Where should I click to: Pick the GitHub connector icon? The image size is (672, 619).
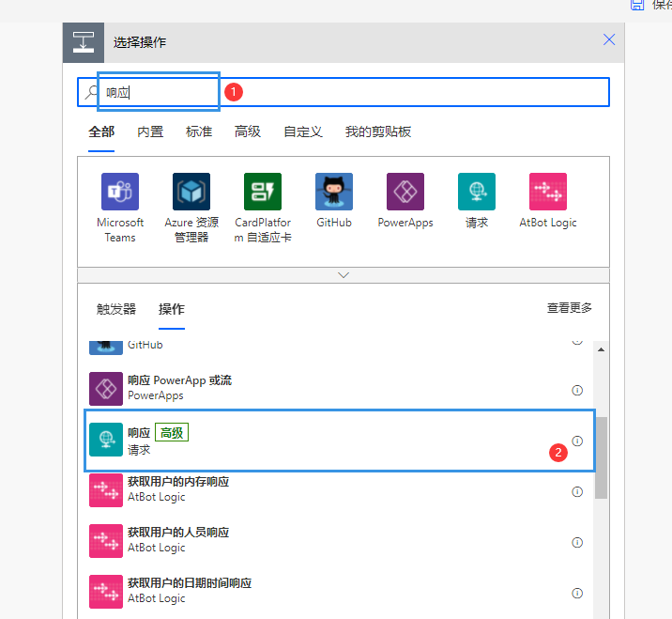pos(334,192)
